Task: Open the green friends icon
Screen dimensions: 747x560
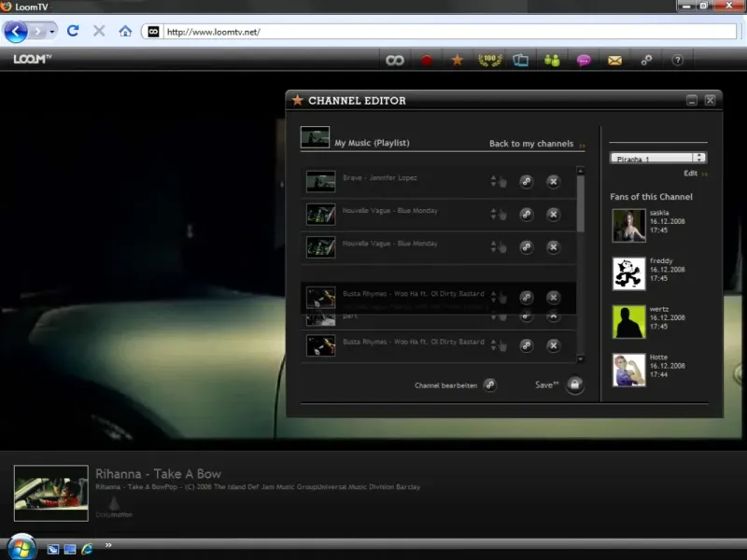Action: pyautogui.click(x=552, y=61)
